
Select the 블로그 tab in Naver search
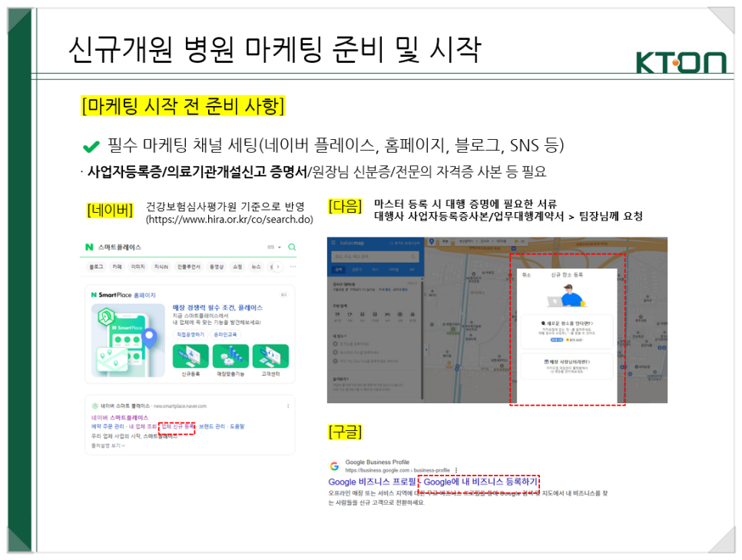coord(97,267)
